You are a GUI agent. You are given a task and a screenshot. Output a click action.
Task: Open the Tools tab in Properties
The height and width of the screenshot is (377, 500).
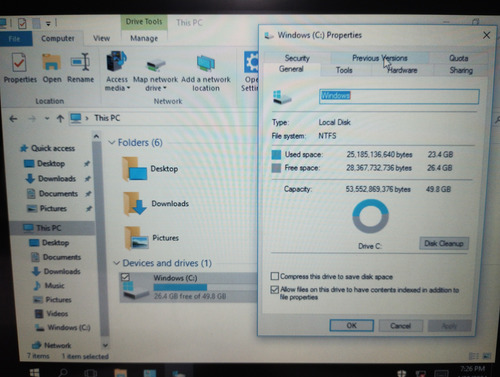[344, 70]
